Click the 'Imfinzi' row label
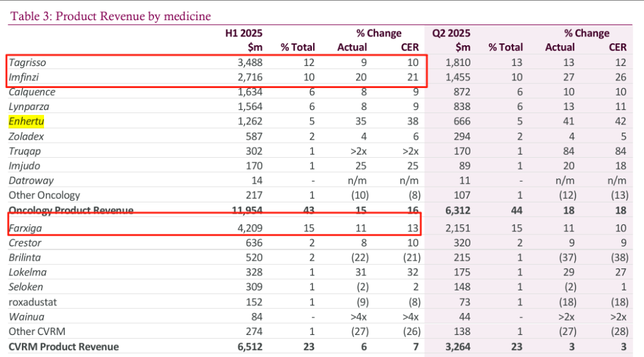 click(23, 77)
